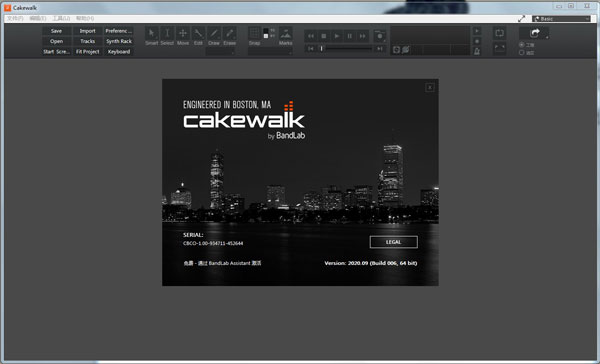Image resolution: width=600 pixels, height=364 pixels.
Task: Fast forward the transport
Action: point(362,36)
